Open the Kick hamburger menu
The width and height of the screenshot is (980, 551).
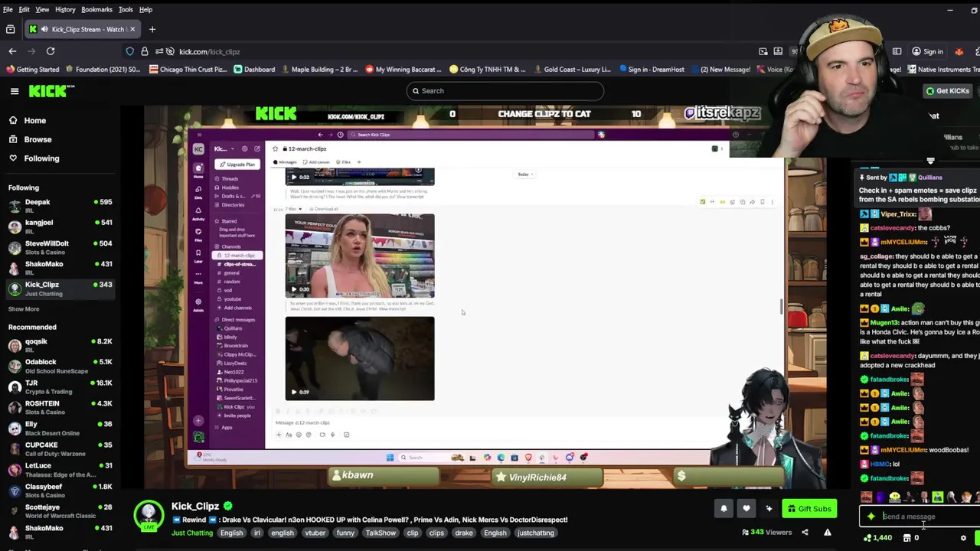[x=15, y=91]
